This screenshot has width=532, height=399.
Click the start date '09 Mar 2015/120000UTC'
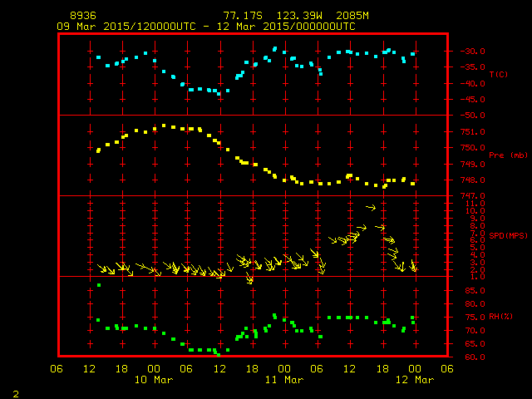tap(126, 27)
